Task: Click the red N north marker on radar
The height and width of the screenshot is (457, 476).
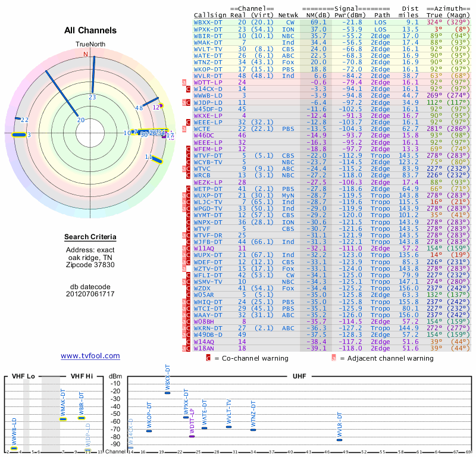Action: click(x=86, y=54)
